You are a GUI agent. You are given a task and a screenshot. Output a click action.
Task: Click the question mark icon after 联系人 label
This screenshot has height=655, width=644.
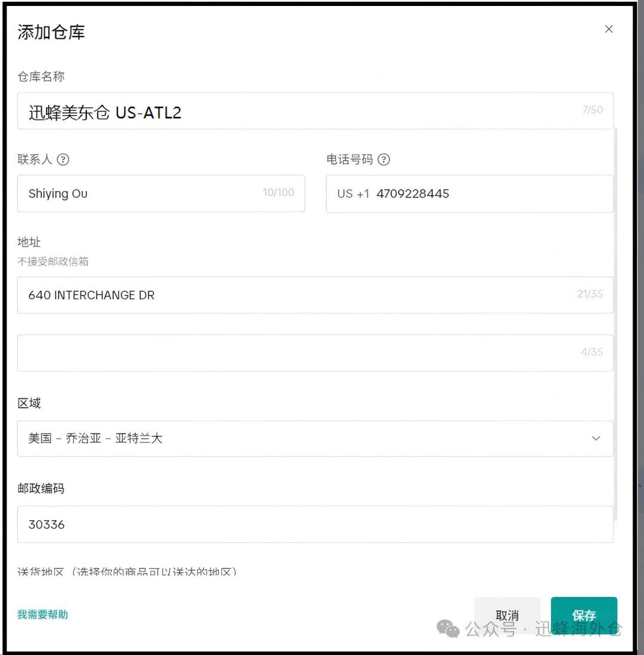62,159
